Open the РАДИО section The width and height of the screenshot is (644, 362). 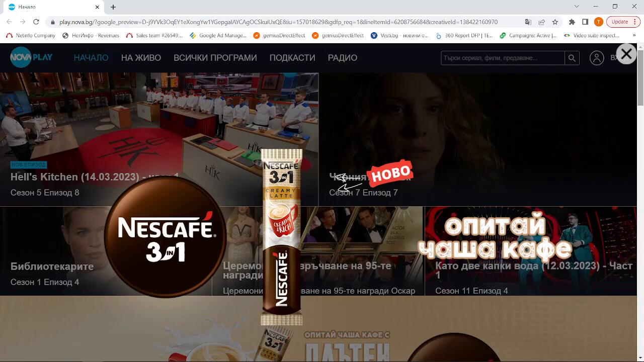pyautogui.click(x=343, y=58)
